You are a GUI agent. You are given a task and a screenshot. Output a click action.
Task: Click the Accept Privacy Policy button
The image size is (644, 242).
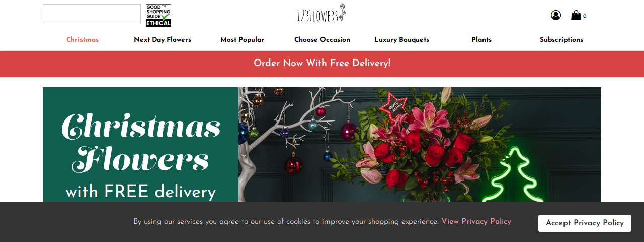click(x=585, y=223)
